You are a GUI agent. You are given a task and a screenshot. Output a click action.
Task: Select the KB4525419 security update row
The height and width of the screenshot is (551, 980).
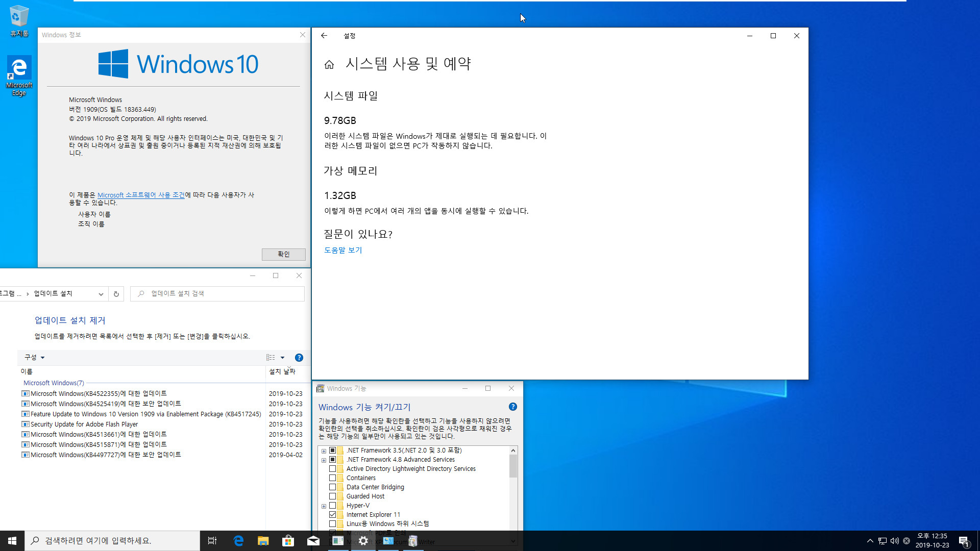[162, 404]
